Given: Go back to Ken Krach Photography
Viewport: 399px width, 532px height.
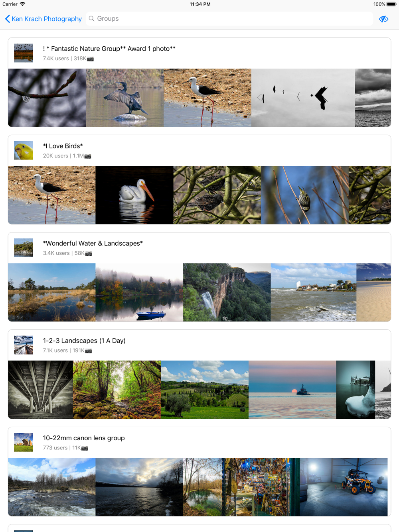Looking at the screenshot, I should coord(43,19).
